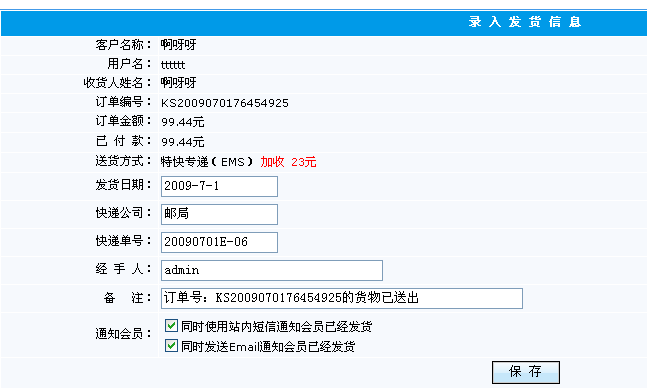This screenshot has width=647, height=388.
Task: Click the 订单金额 value 99.44元
Action: pos(182,122)
